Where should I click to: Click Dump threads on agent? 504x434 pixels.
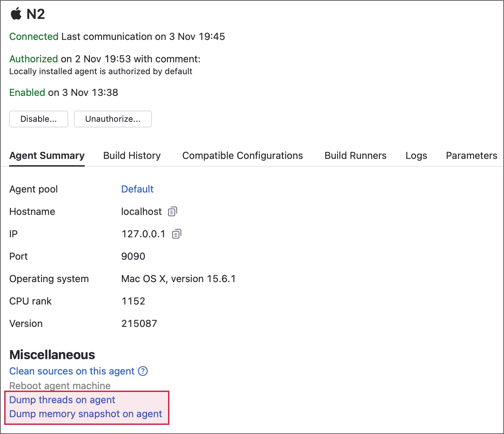(62, 400)
